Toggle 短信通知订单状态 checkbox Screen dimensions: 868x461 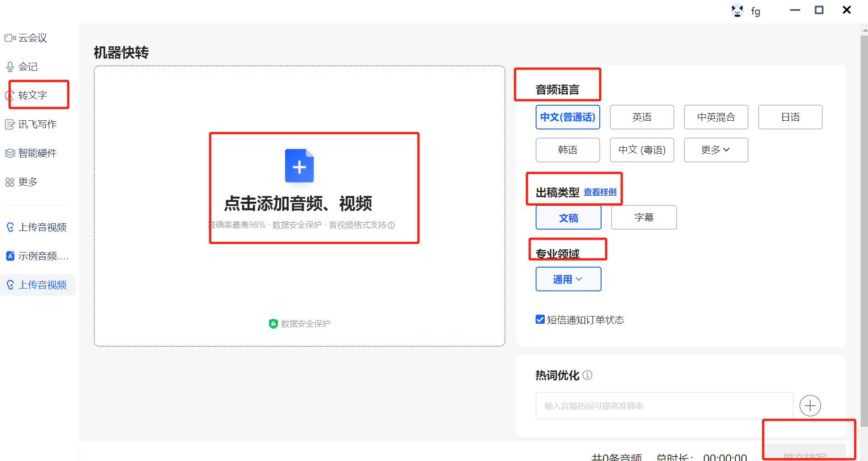coord(540,319)
